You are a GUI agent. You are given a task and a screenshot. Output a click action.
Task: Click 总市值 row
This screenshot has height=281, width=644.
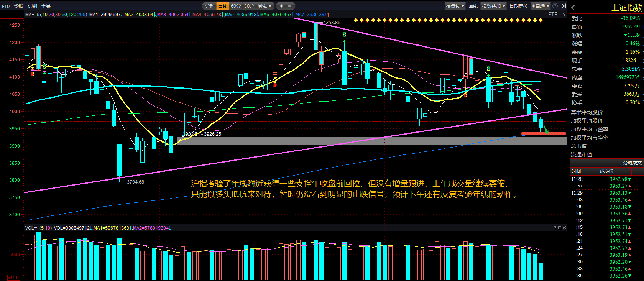[x=606, y=146]
